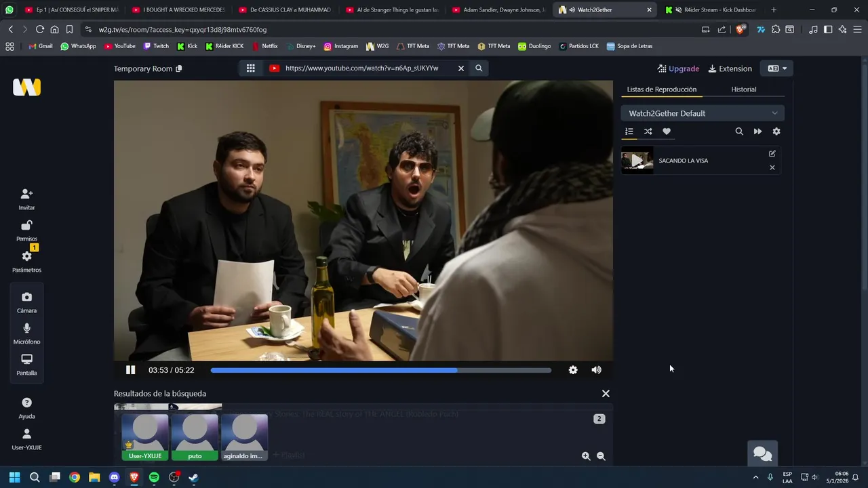Click the Brave shields icon
This screenshot has height=488, width=868.
pyautogui.click(x=741, y=29)
